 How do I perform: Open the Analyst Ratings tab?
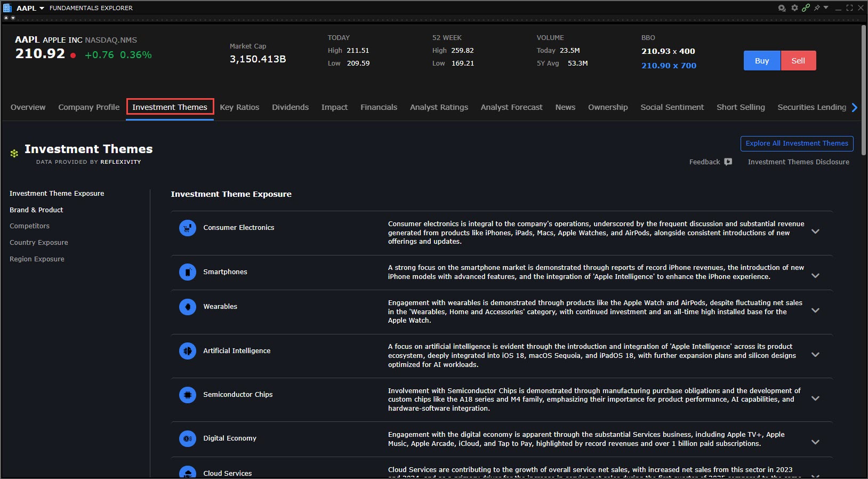[439, 107]
